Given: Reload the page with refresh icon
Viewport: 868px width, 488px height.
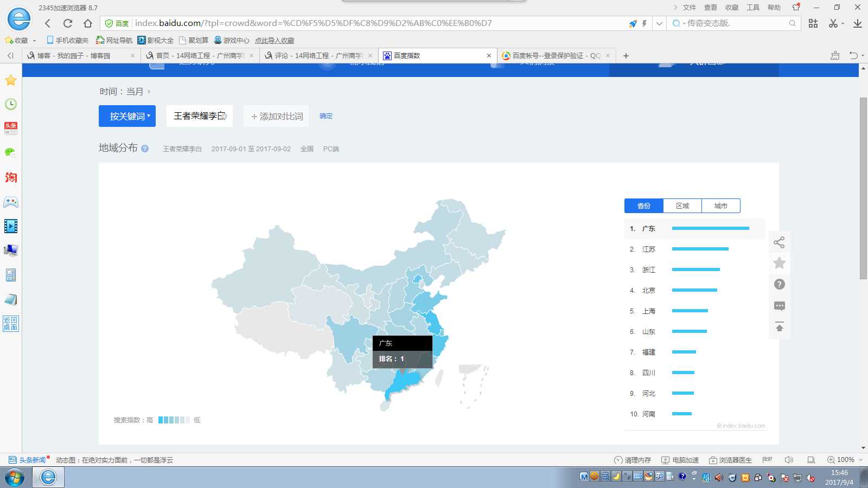Looking at the screenshot, I should 68,23.
